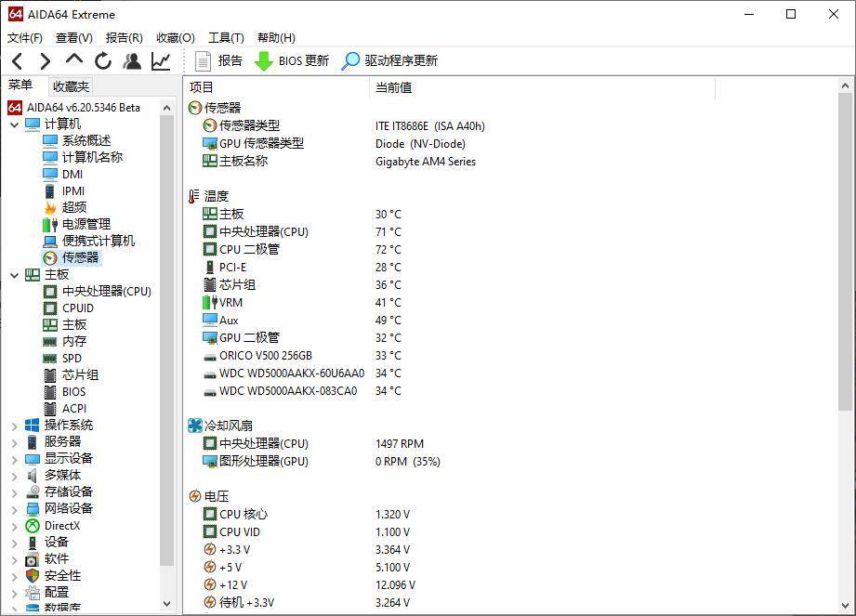Click the forward navigation arrow icon
The image size is (856, 616).
45,60
